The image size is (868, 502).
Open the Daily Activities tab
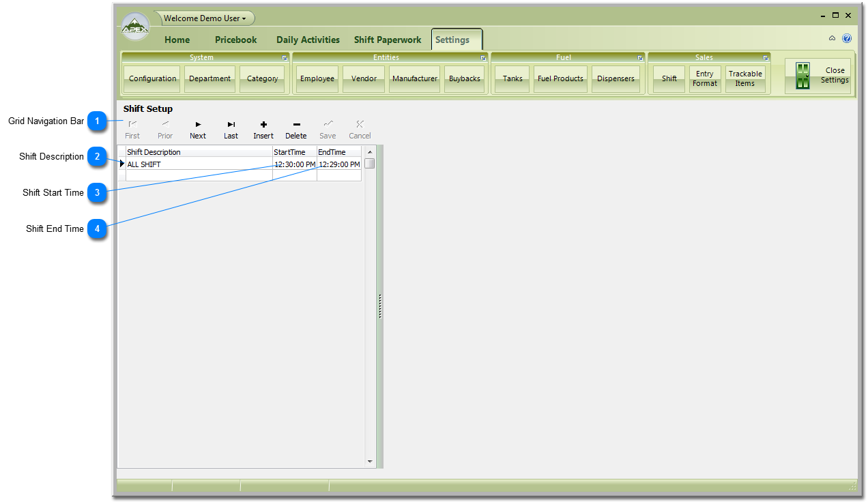coord(308,40)
